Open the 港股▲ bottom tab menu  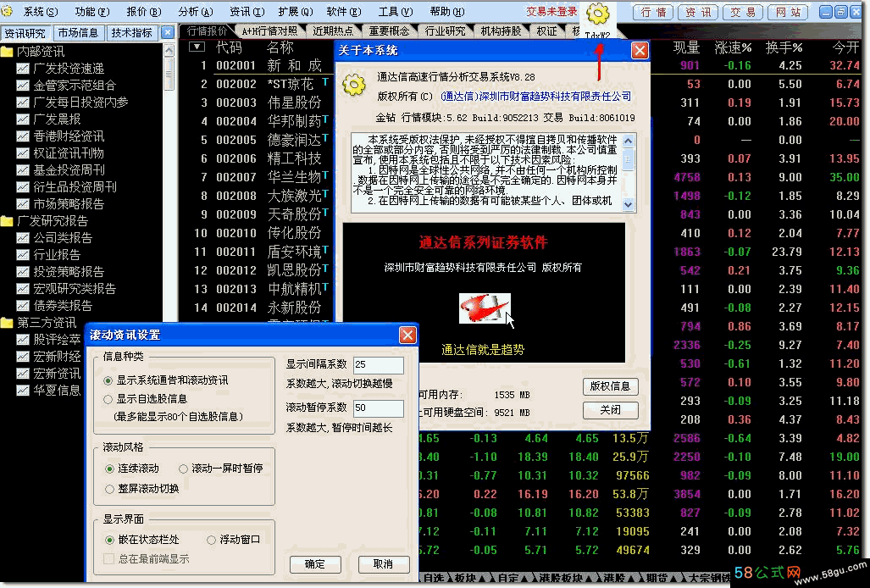[618, 578]
